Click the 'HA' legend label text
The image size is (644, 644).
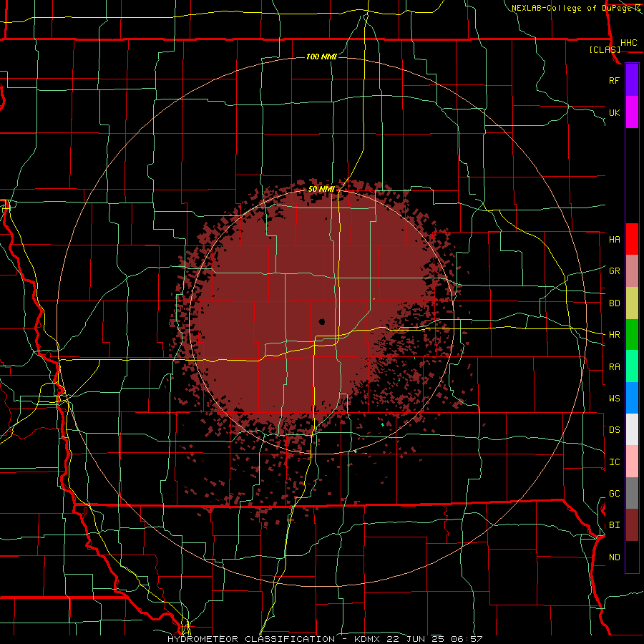[x=614, y=240]
